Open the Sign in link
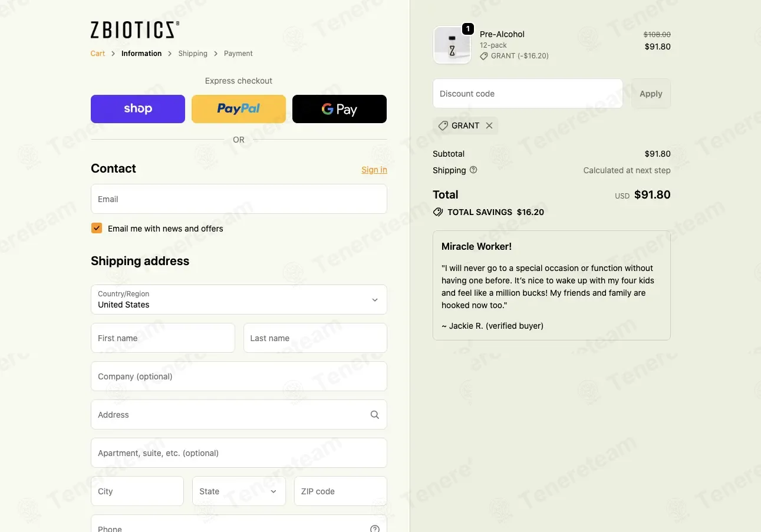Screen dimensions: 761x532 374,170
